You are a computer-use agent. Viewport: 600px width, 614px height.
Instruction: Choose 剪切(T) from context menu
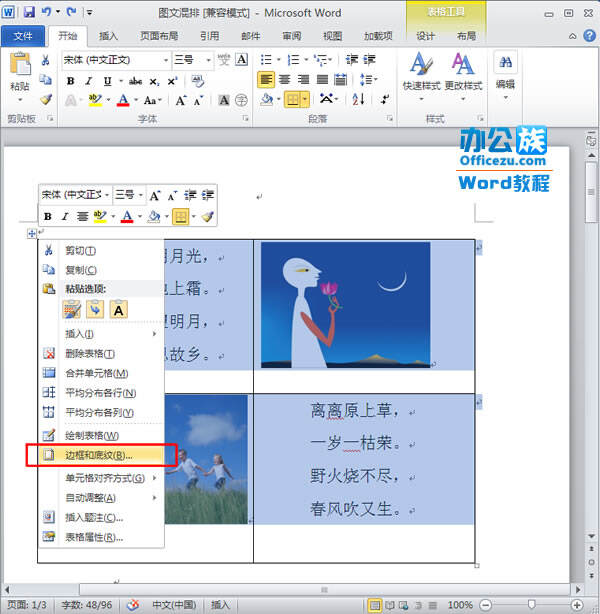[x=101, y=251]
